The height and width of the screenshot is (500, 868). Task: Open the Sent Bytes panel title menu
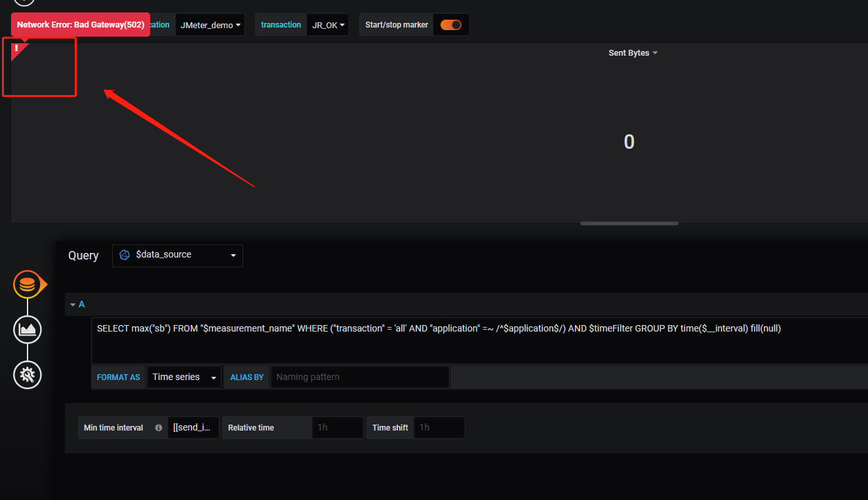(633, 53)
